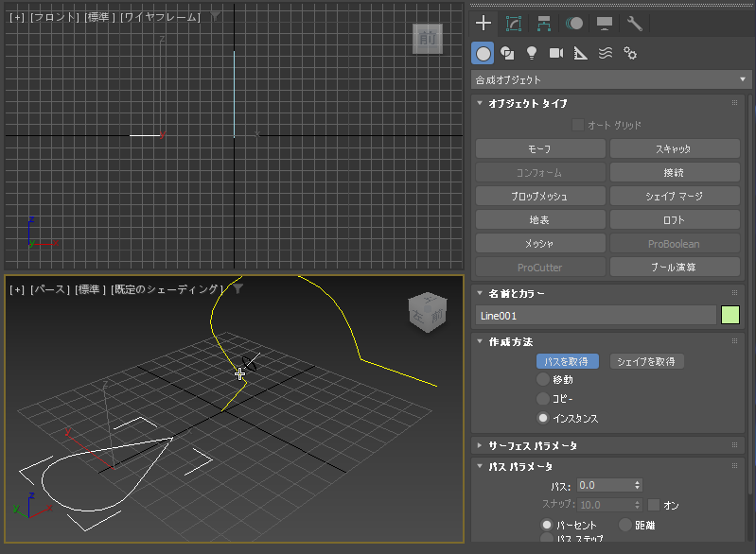Enable the スナップ オン checkbox
Viewport: 756px width, 554px height.
(x=654, y=505)
